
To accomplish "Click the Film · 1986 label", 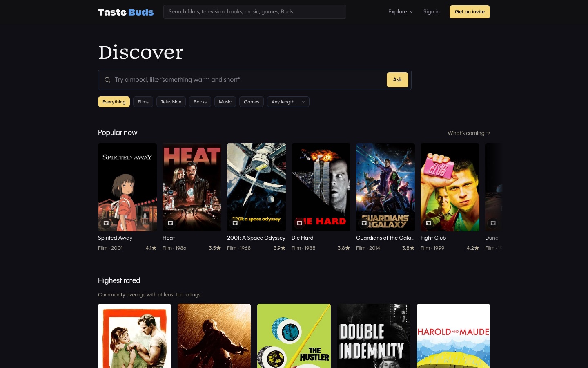I will pyautogui.click(x=174, y=248).
